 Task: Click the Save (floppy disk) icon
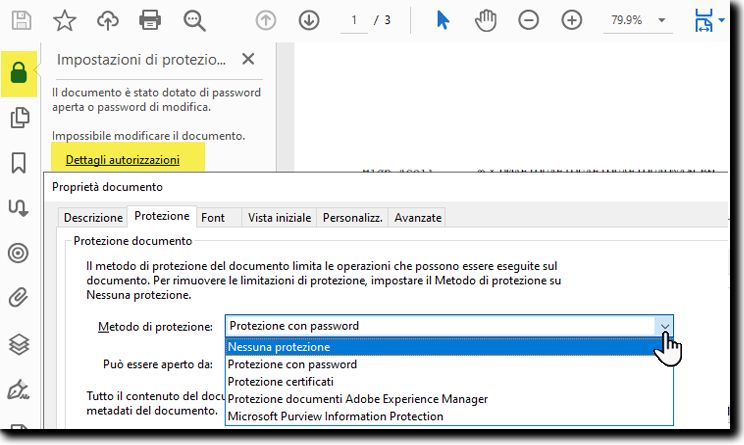coord(21,20)
